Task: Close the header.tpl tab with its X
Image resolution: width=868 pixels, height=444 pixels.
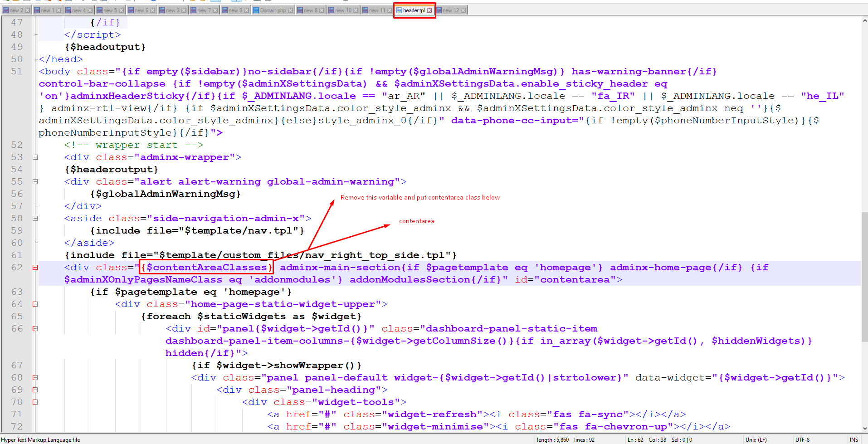Action: pos(429,10)
